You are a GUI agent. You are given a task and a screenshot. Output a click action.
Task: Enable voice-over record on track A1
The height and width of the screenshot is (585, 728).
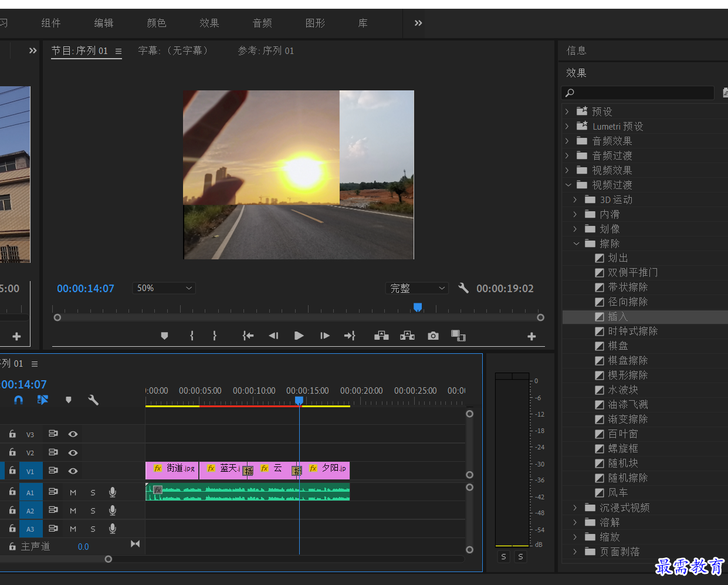(x=113, y=492)
